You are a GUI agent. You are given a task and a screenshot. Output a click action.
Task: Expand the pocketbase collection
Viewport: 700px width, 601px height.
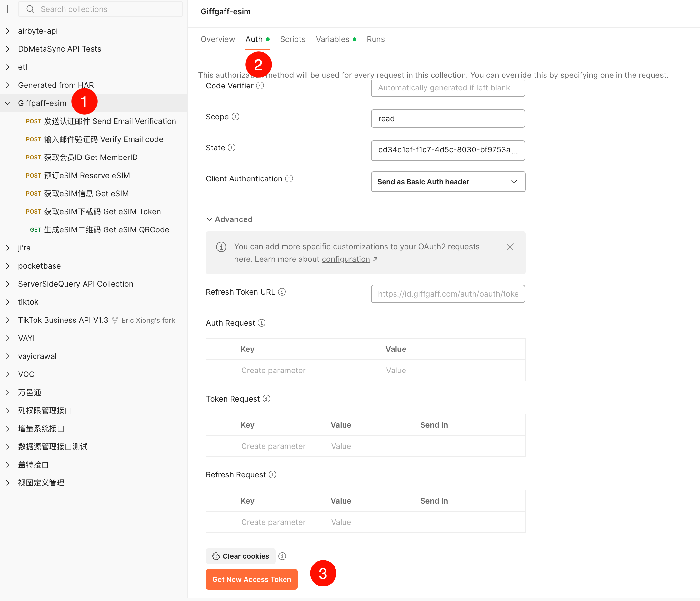click(x=8, y=266)
